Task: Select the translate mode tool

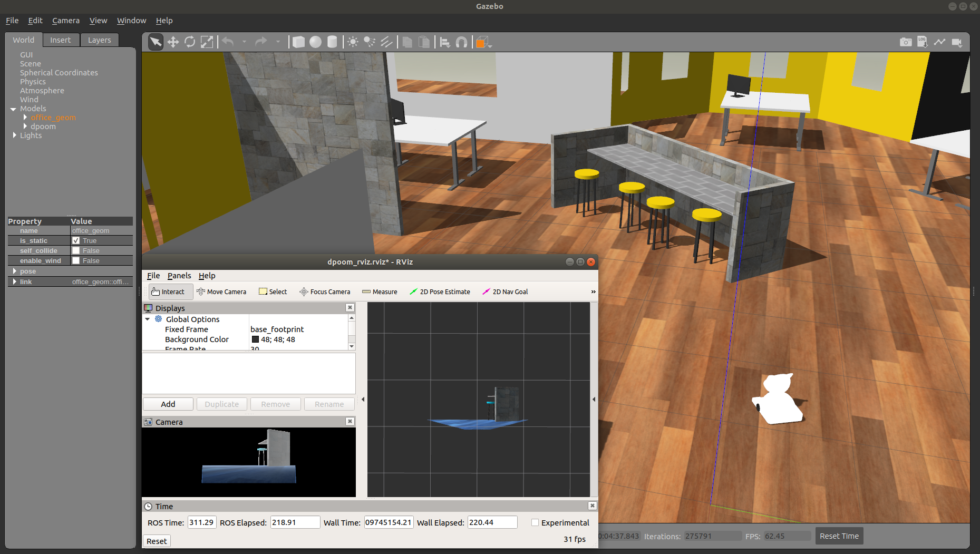Action: tap(173, 42)
